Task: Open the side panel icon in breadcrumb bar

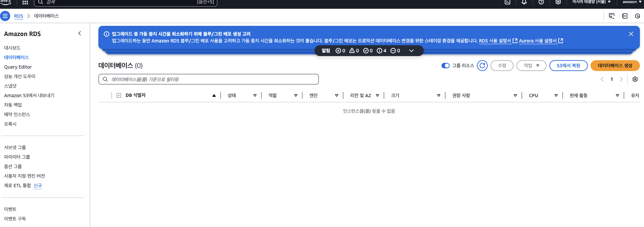Action: (625, 16)
